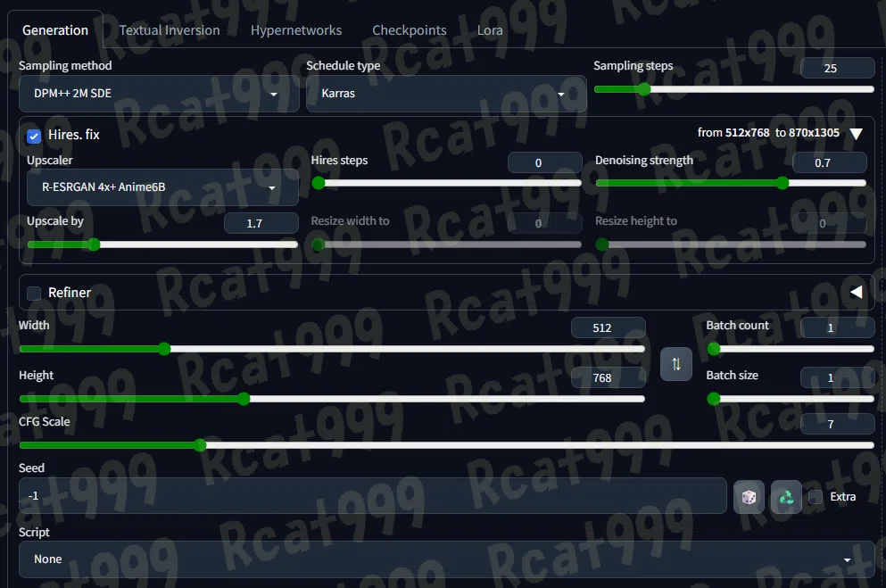Click the Batch count number field
The width and height of the screenshot is (886, 588).
tap(838, 328)
